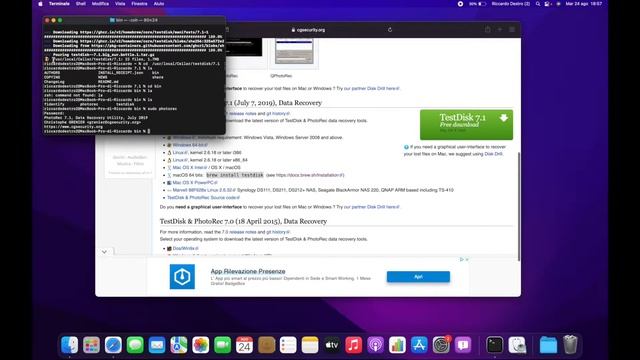Image resolution: width=640 pixels, height=360 pixels.
Task: Open Music app in the Dock
Action: pos(353,345)
